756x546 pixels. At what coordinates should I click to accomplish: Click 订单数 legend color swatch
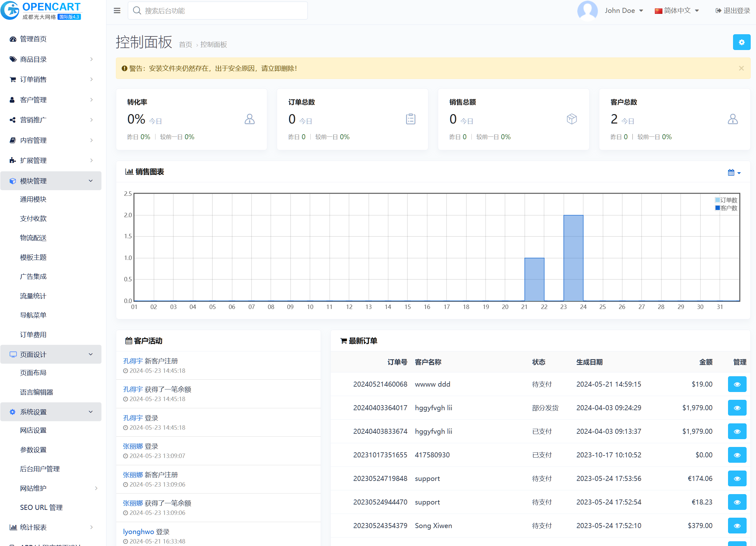pyautogui.click(x=717, y=200)
